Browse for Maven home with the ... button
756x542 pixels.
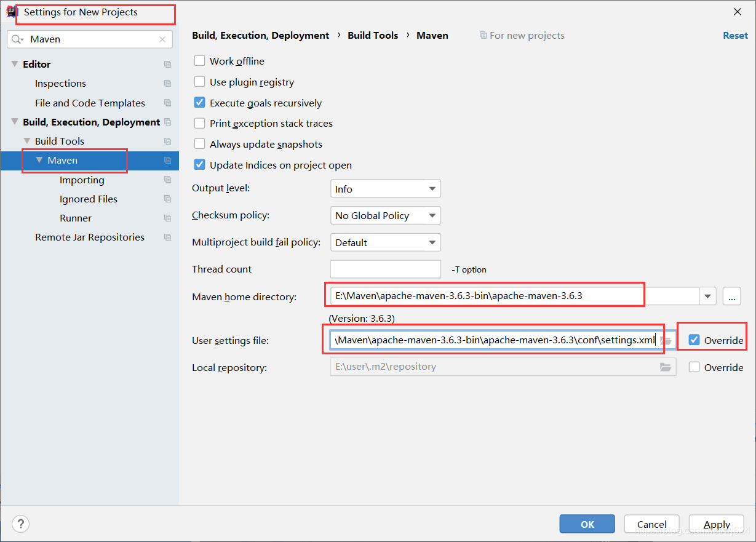pyautogui.click(x=731, y=297)
